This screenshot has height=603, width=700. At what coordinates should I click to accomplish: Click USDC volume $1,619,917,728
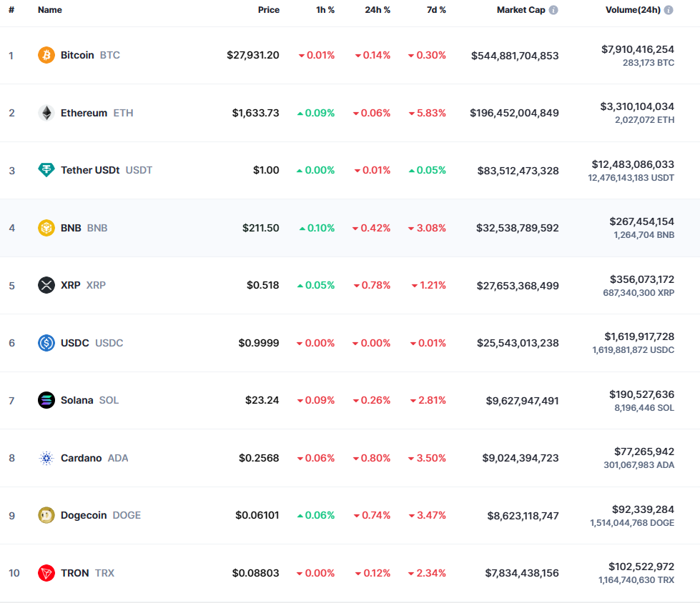[x=639, y=337]
